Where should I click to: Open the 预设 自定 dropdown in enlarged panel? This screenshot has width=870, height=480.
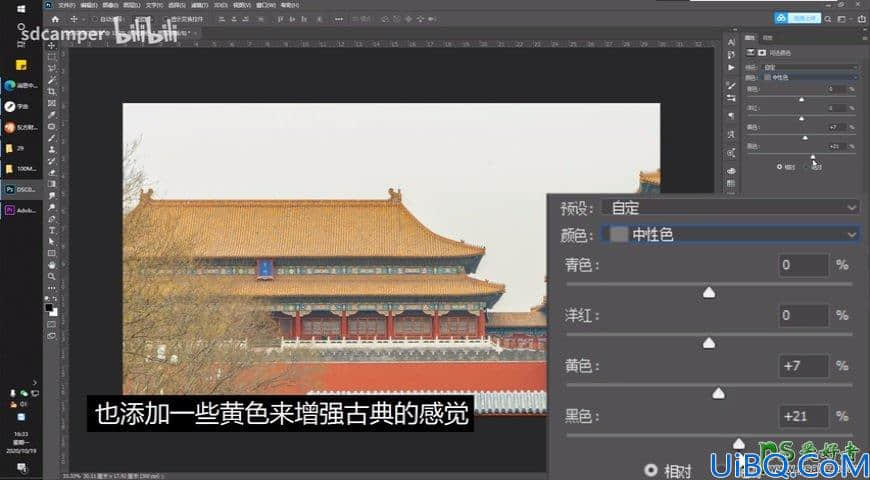click(731, 208)
